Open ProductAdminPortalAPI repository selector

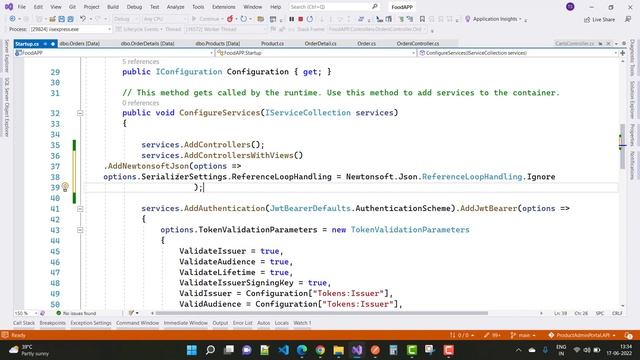pyautogui.click(x=582, y=335)
